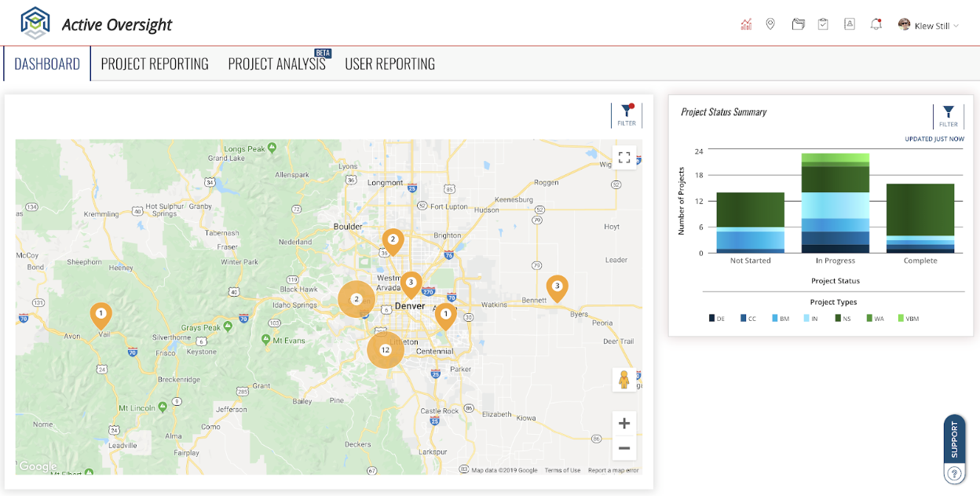Screen dimensions: 980x496
Task: Open the dashboard analytics icon in the header
Action: [x=745, y=24]
